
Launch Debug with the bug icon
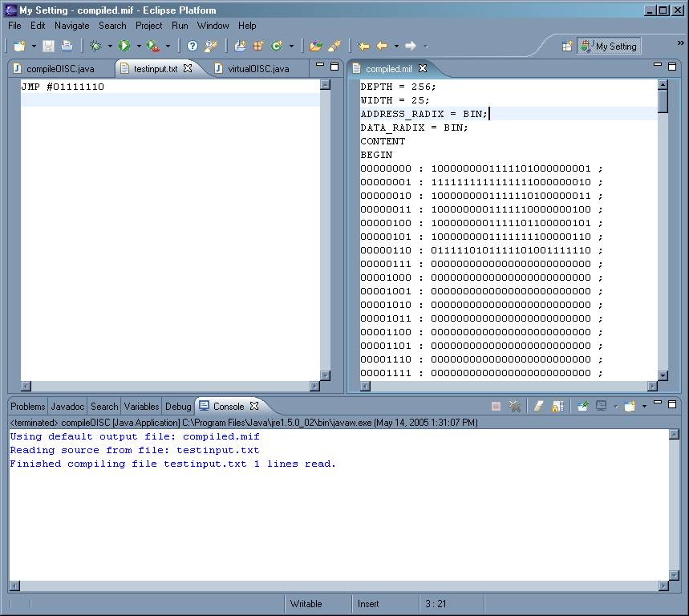(x=95, y=46)
